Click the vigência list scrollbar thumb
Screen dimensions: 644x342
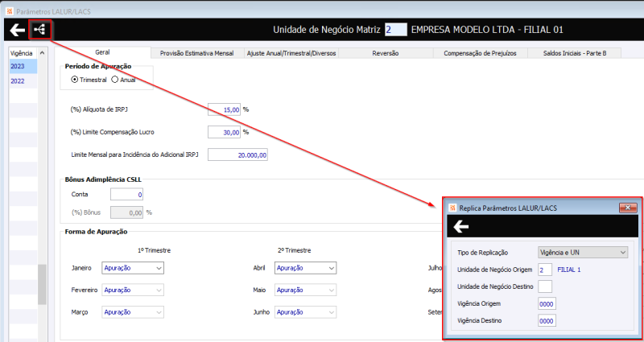(x=43, y=285)
